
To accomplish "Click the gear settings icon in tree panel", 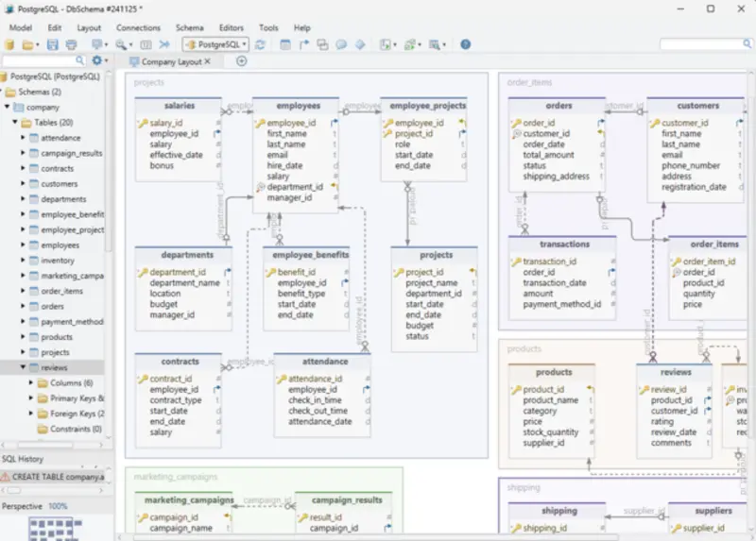I will click(97, 60).
